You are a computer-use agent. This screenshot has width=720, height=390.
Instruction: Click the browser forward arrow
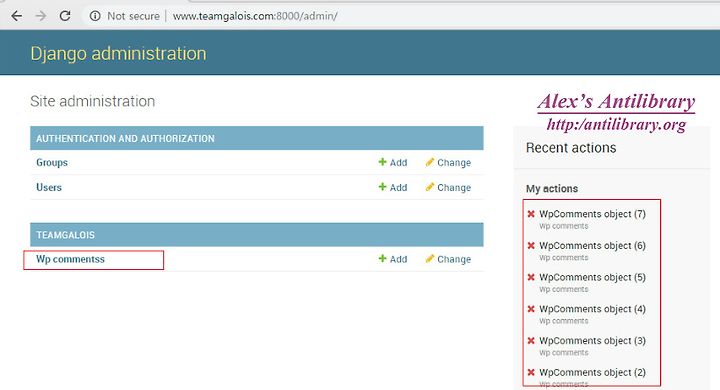pyautogui.click(x=41, y=16)
